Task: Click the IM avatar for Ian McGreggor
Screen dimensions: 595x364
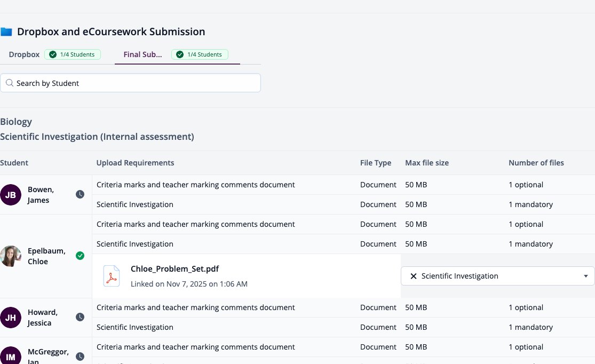Action: 11,355
